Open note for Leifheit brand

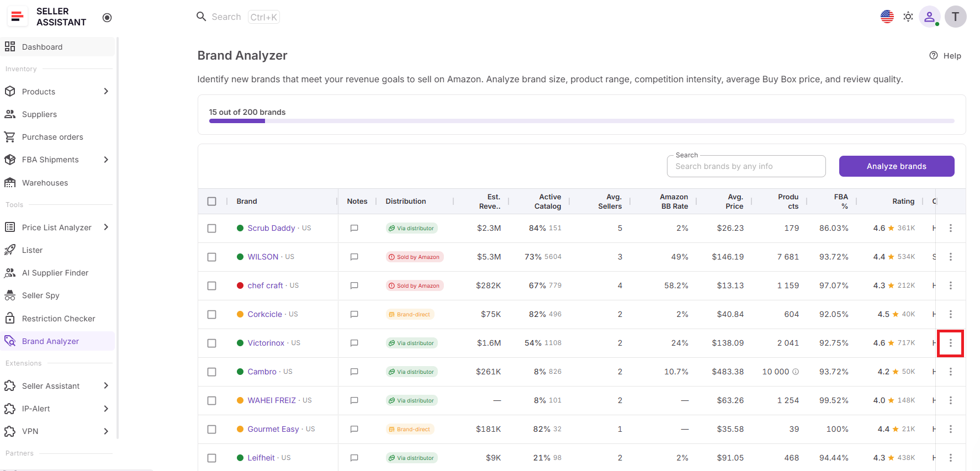click(354, 458)
